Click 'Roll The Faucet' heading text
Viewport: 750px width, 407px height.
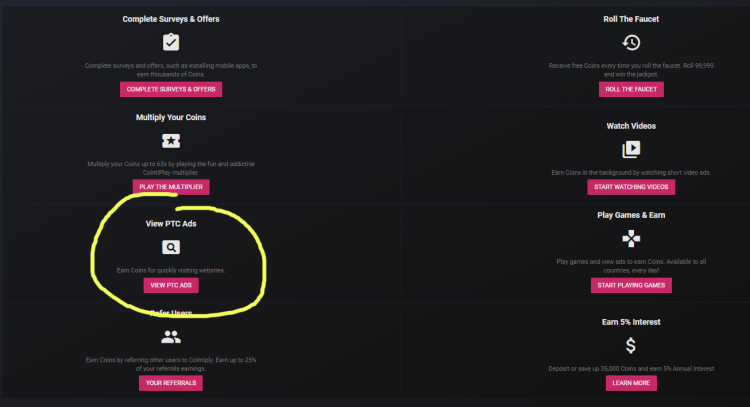[631, 19]
